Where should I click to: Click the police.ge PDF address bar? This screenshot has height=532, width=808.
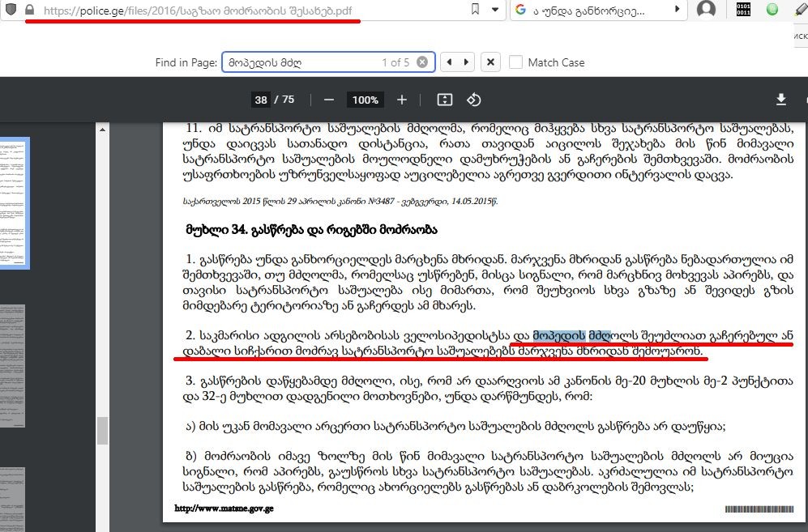[253, 11]
